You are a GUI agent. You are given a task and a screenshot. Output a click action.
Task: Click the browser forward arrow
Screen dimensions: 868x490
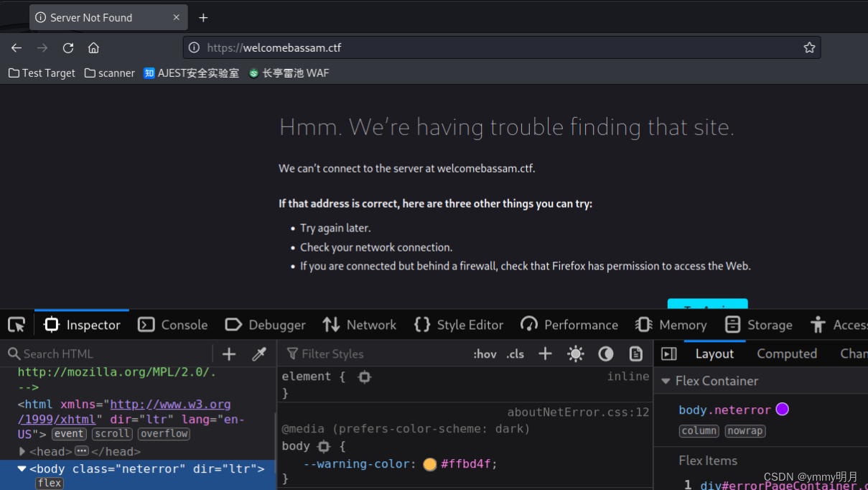(42, 47)
